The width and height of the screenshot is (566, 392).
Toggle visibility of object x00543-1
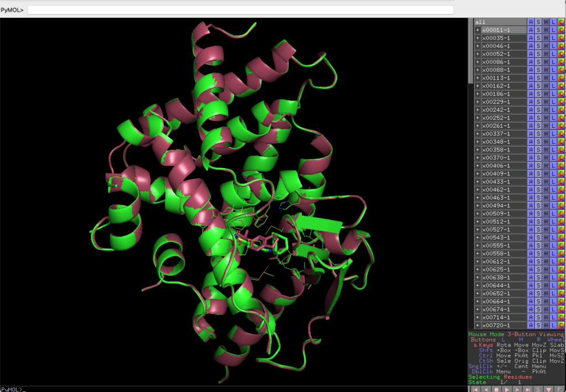click(504, 238)
